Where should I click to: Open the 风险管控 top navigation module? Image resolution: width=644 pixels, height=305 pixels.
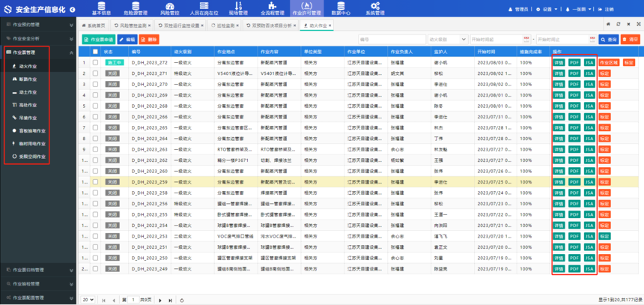pos(170,9)
